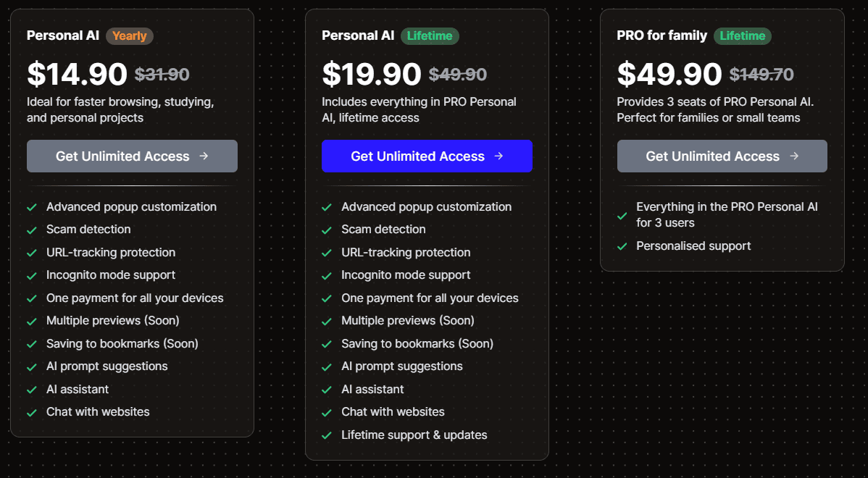The height and width of the screenshot is (478, 868).
Task: Select the PRO for family plan title
Action: click(x=662, y=35)
